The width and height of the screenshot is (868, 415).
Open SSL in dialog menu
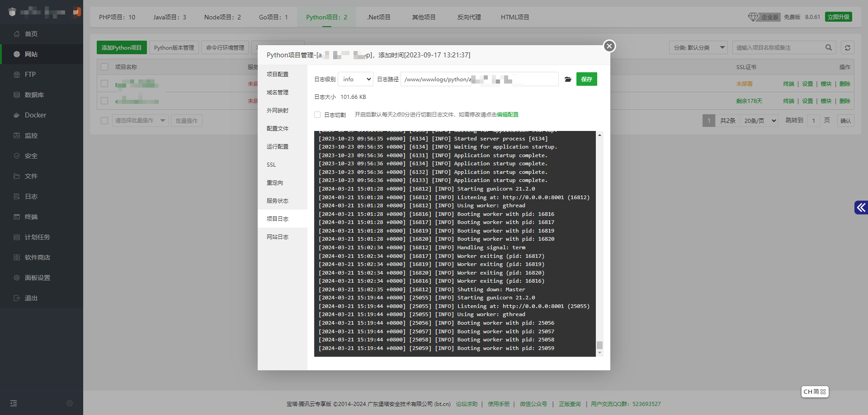click(x=283, y=164)
